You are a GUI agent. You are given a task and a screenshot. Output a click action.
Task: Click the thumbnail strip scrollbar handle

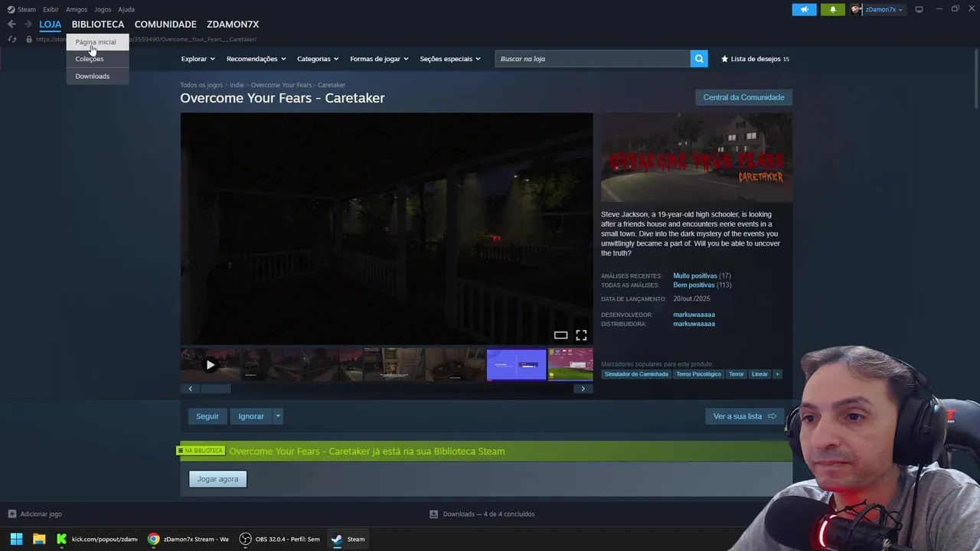point(215,389)
